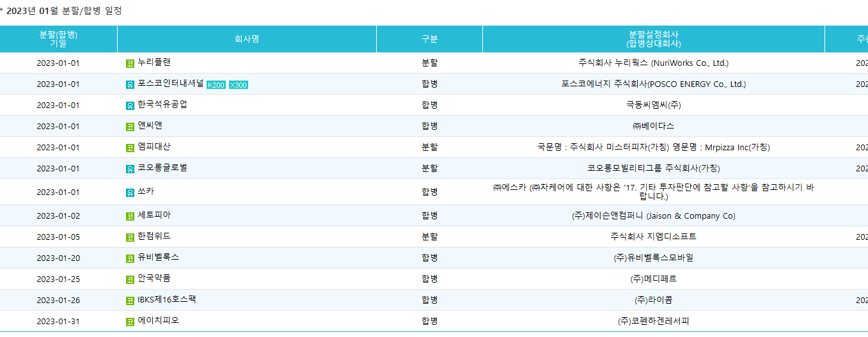
Task: Click the KOSPI badge beside 포스코인터내셔널
Action: (x=130, y=84)
